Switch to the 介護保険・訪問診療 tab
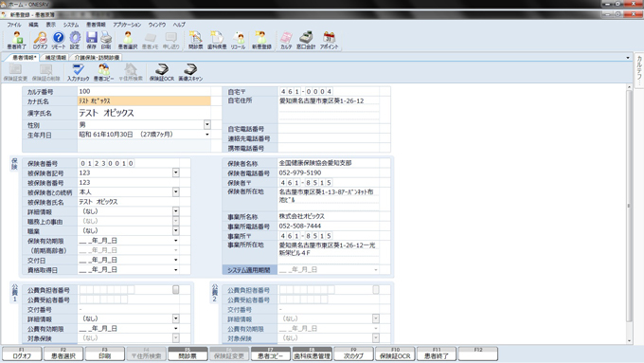The image size is (644, 363). pos(97,58)
